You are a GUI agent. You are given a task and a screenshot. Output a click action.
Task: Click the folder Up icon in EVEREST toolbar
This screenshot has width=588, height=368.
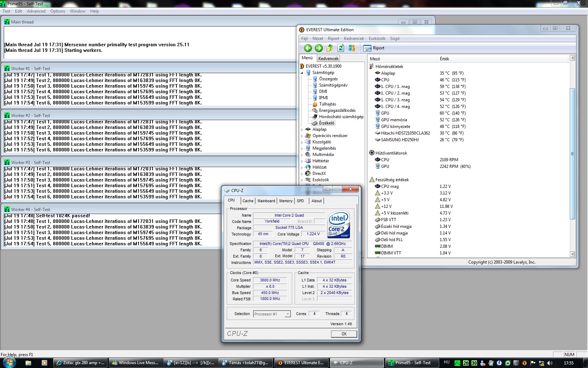point(329,48)
